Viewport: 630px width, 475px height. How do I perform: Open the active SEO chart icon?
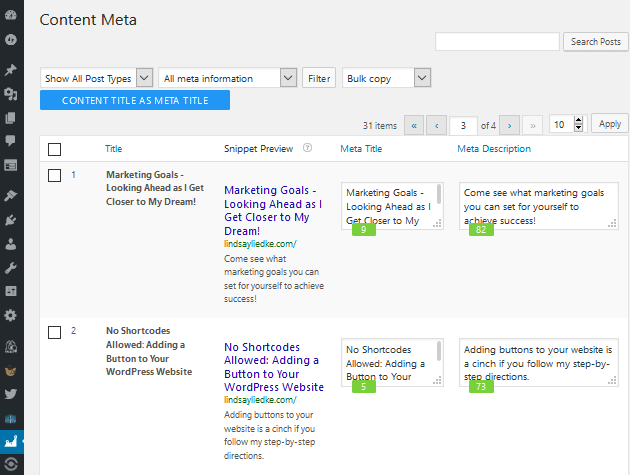tap(11, 442)
